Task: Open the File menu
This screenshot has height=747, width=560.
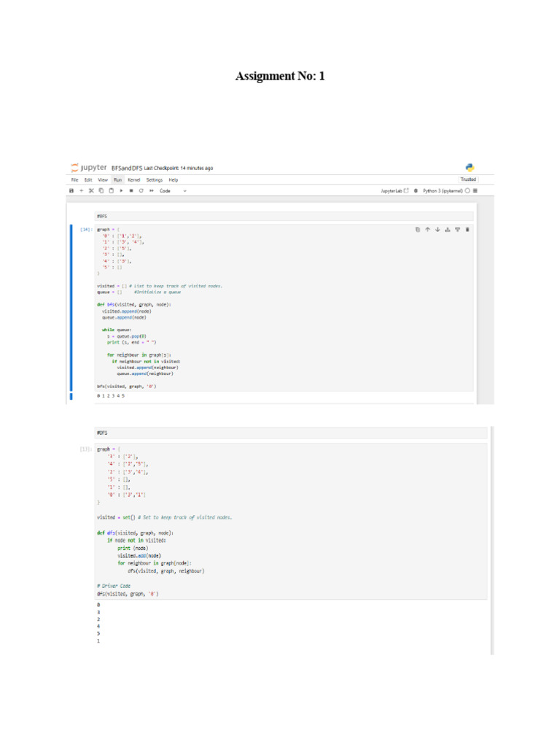Action: [x=75, y=180]
